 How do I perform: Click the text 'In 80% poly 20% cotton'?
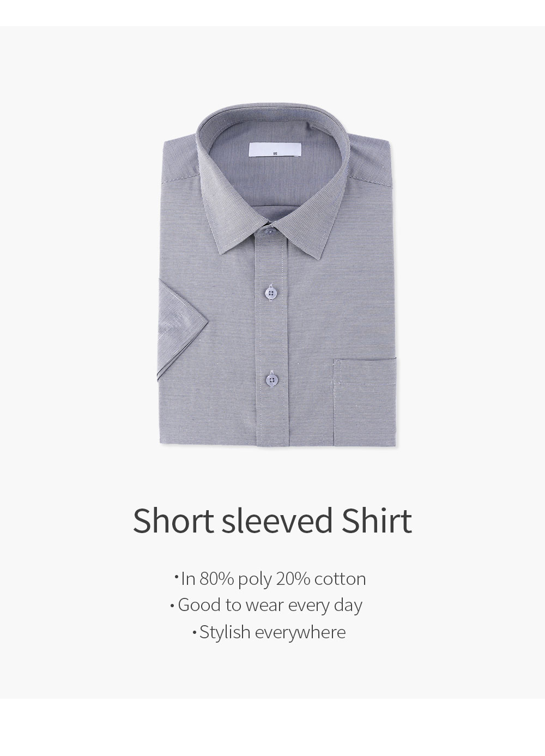[273, 579]
